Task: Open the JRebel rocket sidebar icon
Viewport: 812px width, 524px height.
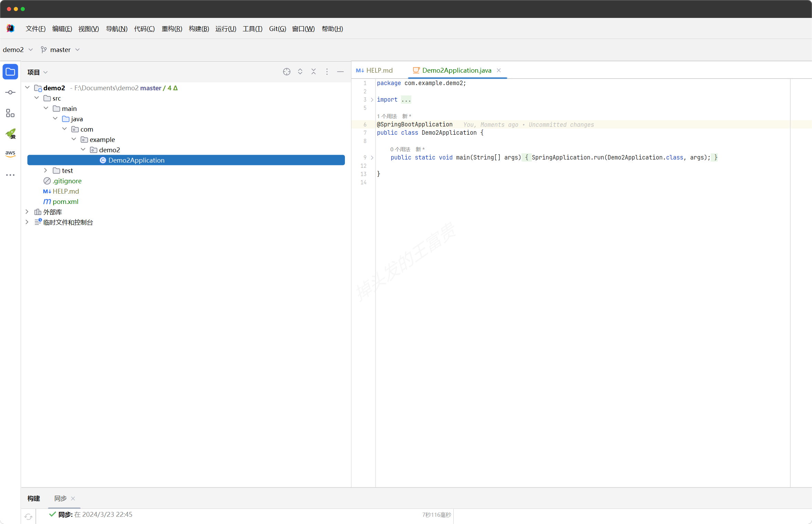Action: pos(10,134)
